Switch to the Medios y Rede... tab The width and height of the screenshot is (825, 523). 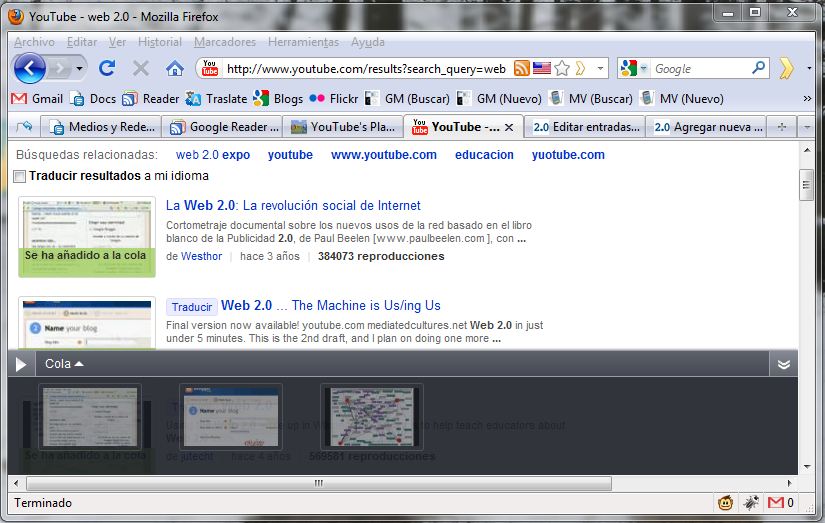coord(101,127)
